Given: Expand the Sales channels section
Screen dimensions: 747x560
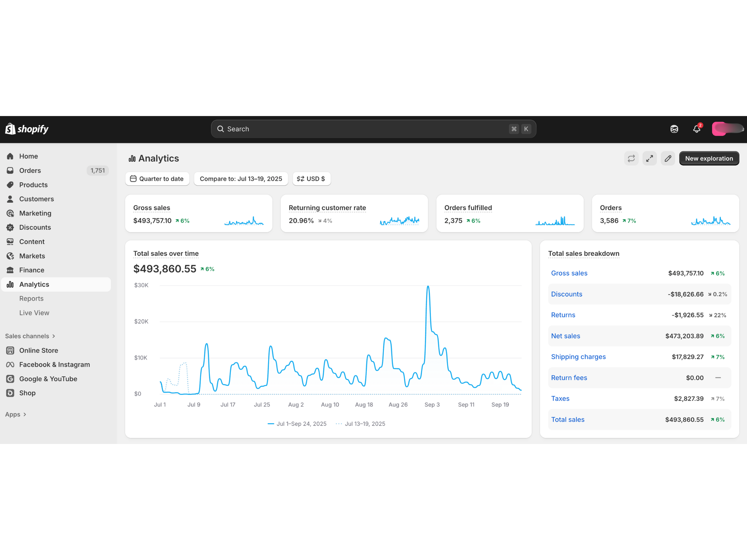Looking at the screenshot, I should click(x=30, y=336).
